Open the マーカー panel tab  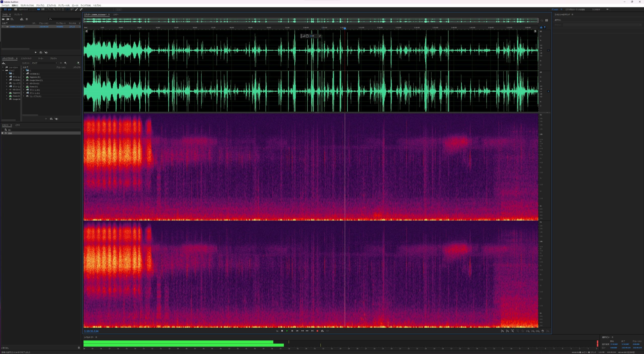pyautogui.click(x=41, y=58)
